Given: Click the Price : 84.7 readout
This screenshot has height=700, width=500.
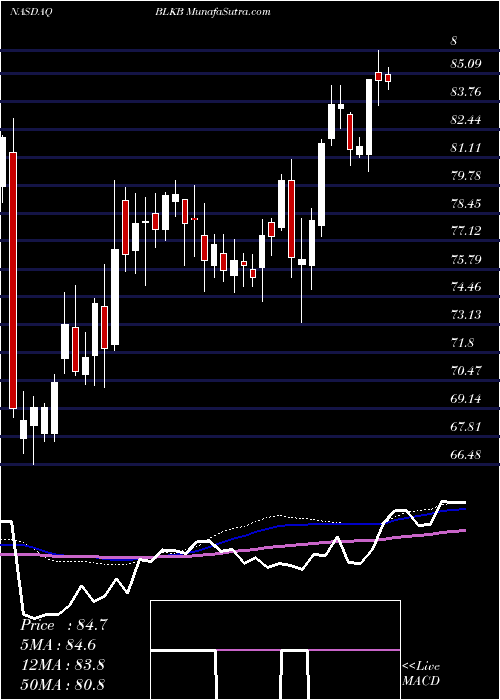Looking at the screenshot, I should pos(64,625).
